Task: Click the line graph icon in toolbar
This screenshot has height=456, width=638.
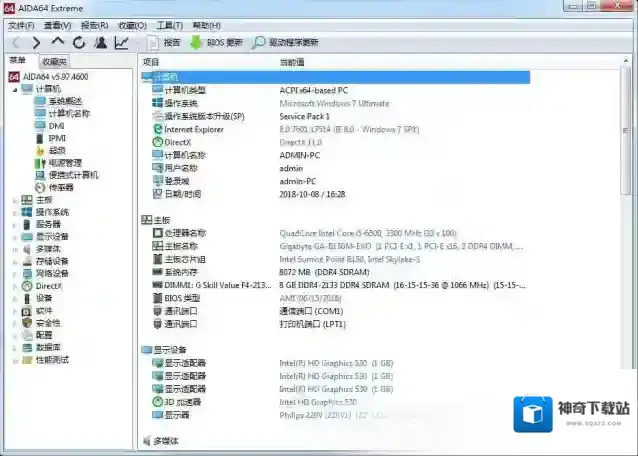Action: [121, 43]
